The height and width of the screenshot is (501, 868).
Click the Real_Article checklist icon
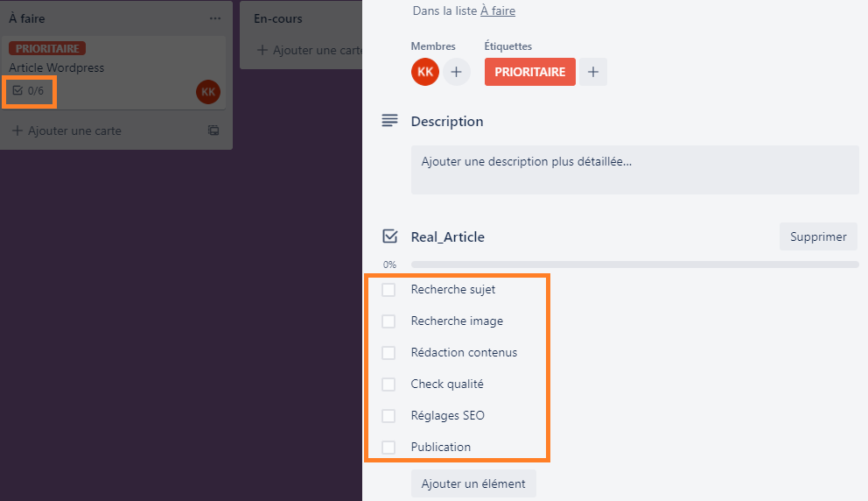click(x=389, y=236)
